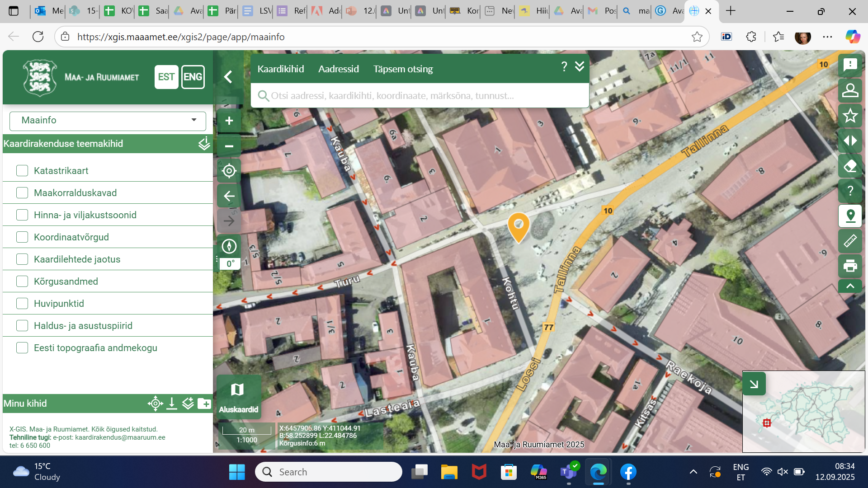
Task: Switch to the Aadressid tab
Action: pos(338,69)
